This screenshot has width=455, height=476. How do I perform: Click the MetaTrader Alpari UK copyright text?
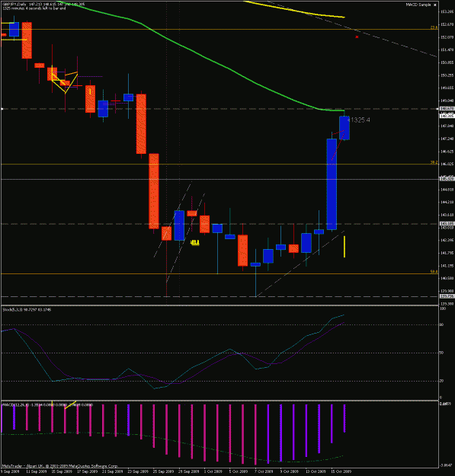tap(60, 466)
